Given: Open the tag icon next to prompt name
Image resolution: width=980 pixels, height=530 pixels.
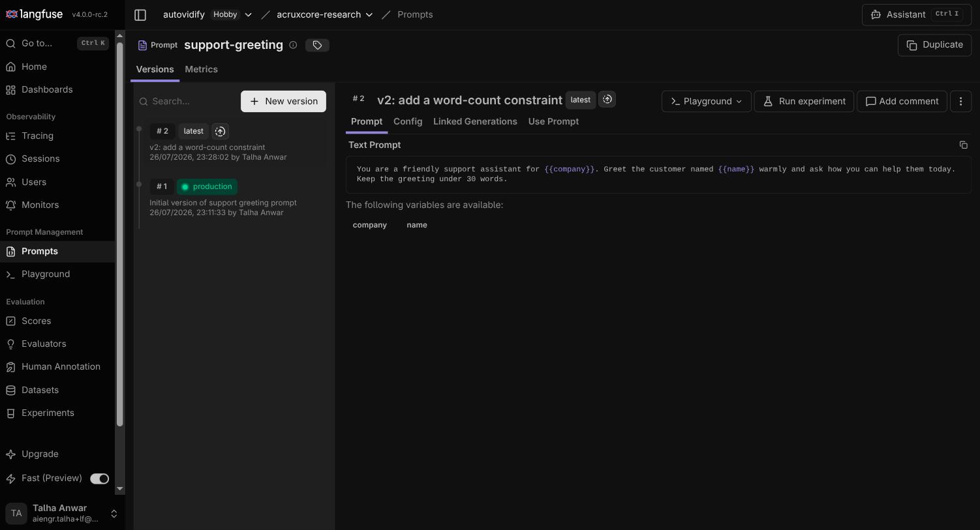Looking at the screenshot, I should [317, 45].
